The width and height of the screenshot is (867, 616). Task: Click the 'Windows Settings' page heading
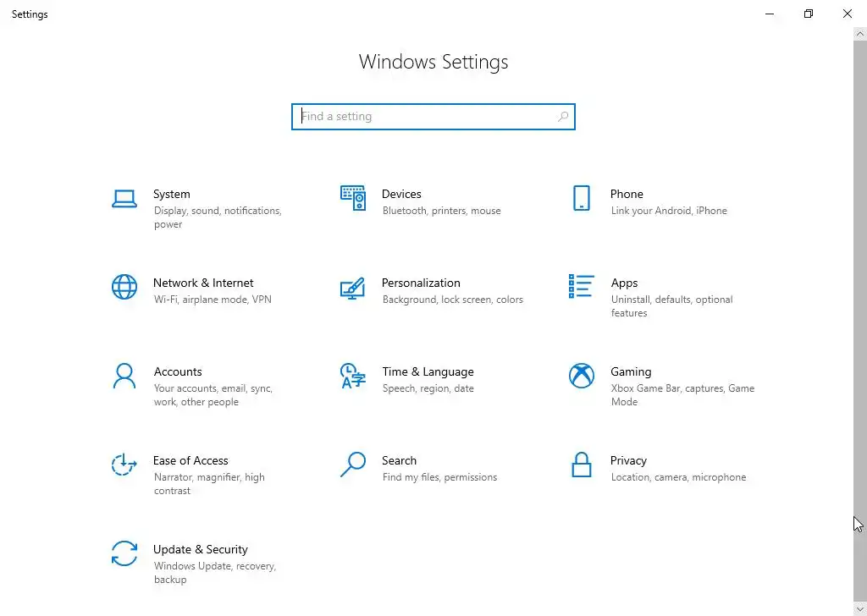tap(433, 62)
